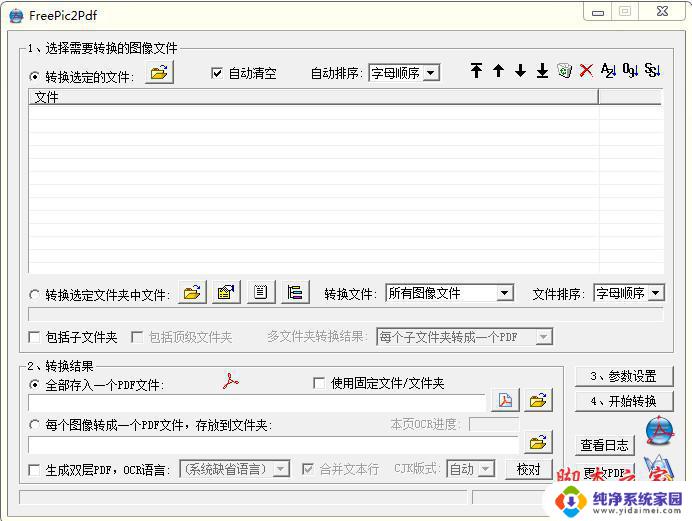
Task: Browse the output folder for per-image PDFs
Action: click(x=538, y=442)
